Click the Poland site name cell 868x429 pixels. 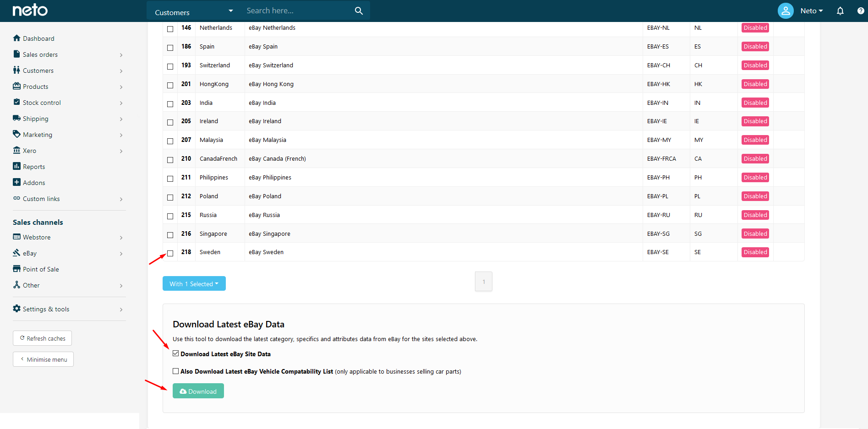(220, 196)
